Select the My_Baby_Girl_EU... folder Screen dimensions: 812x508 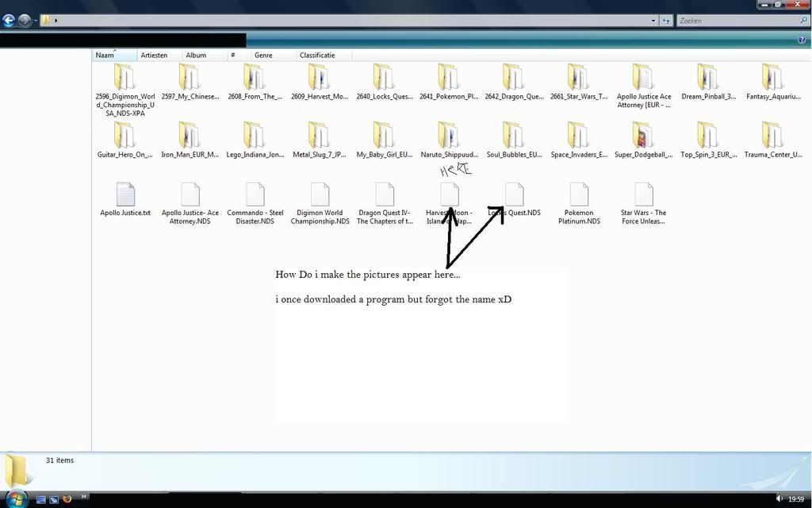pyautogui.click(x=385, y=140)
